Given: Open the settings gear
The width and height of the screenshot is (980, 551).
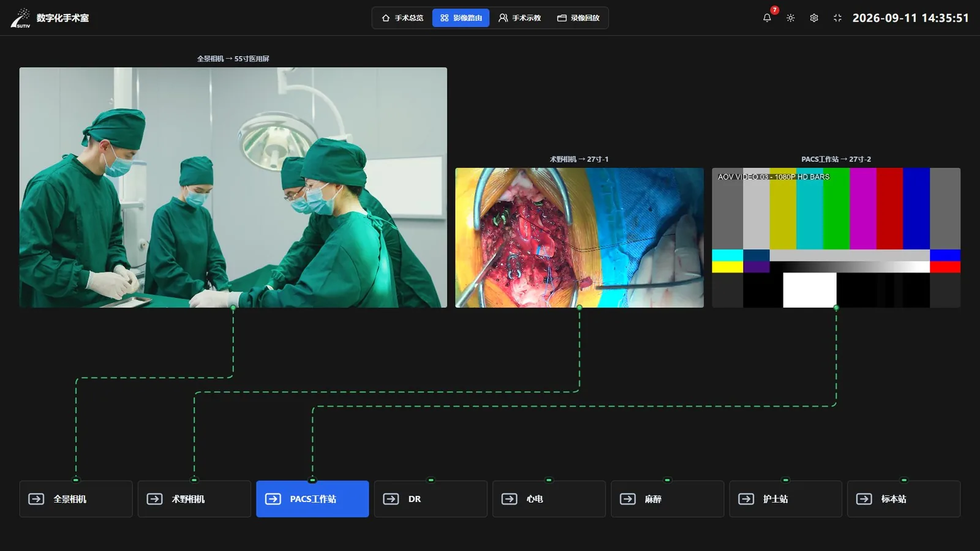Looking at the screenshot, I should [x=814, y=18].
